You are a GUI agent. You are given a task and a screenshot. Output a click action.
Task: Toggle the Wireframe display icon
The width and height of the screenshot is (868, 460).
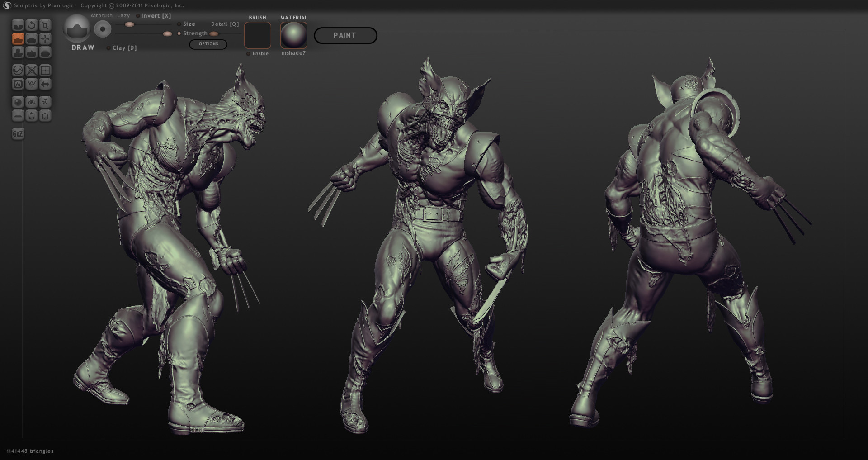coord(31,84)
